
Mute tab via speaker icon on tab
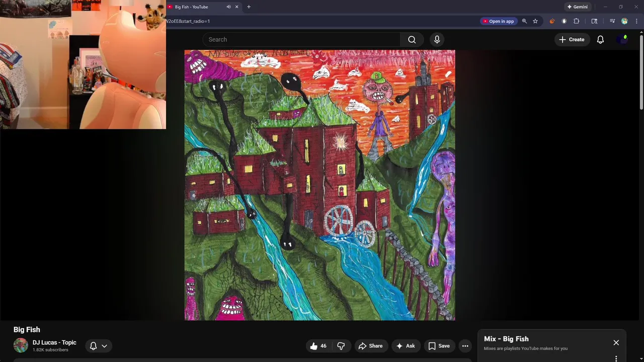click(x=228, y=7)
